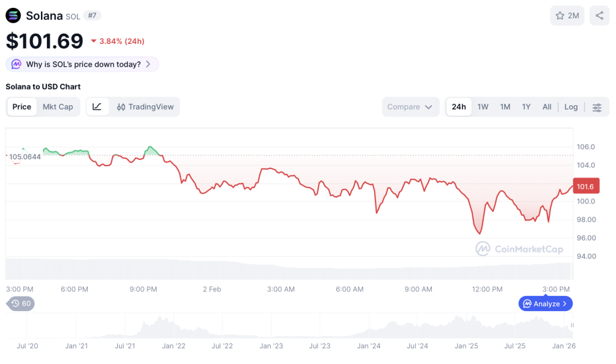Image resolution: width=616 pixels, height=364 pixels.
Task: Show the All time range
Action: (547, 107)
